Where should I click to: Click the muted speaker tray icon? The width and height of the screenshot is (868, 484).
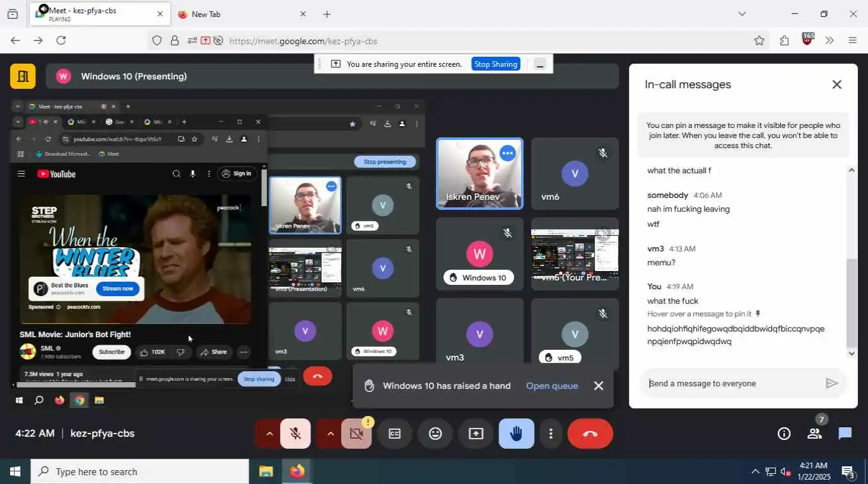pyautogui.click(x=786, y=471)
